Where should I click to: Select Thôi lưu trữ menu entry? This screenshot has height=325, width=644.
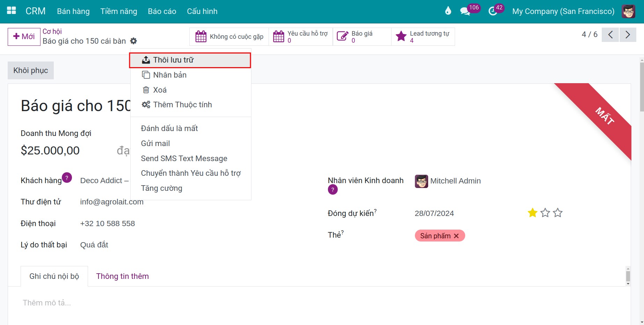point(190,60)
